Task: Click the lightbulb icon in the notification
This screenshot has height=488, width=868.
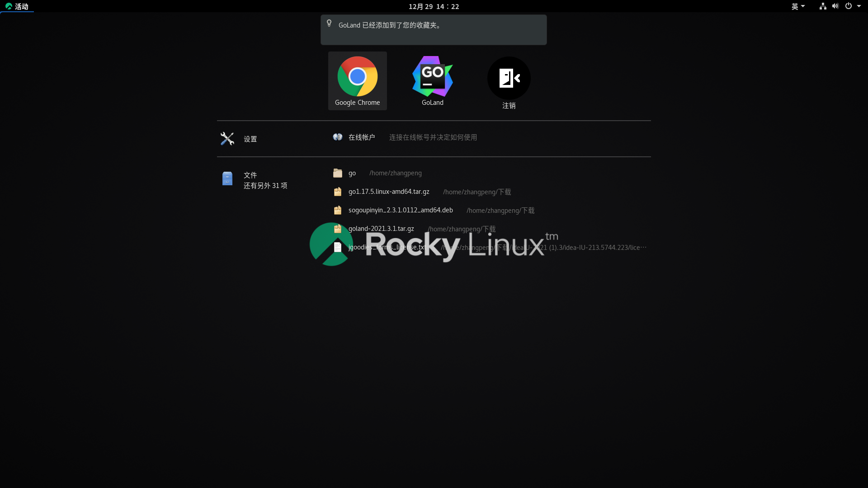Action: [x=329, y=23]
